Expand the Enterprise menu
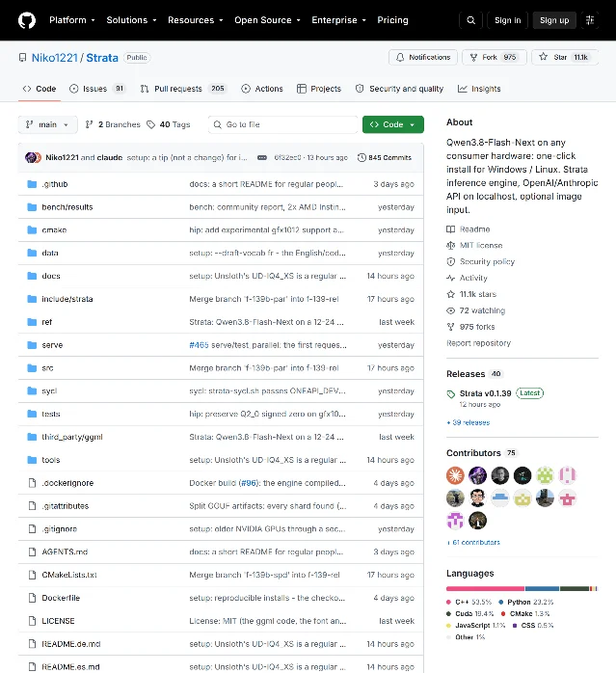Viewport: 616px width, 673px height. (x=338, y=20)
